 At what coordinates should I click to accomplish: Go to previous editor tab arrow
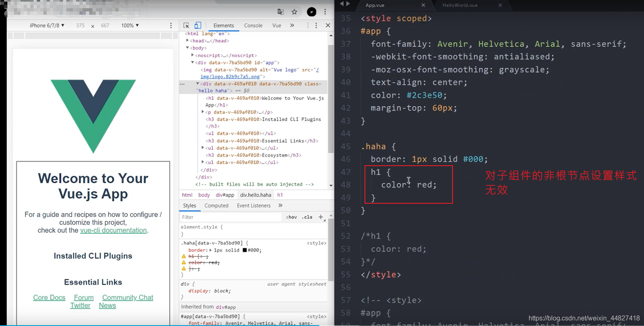[342, 4]
